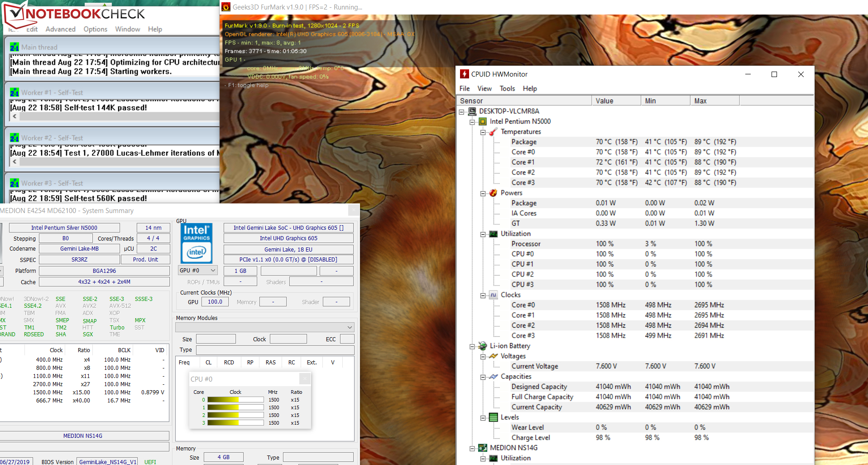Click the Worker #2 Self-Test window icon
The width and height of the screenshot is (868, 465).
[x=14, y=138]
